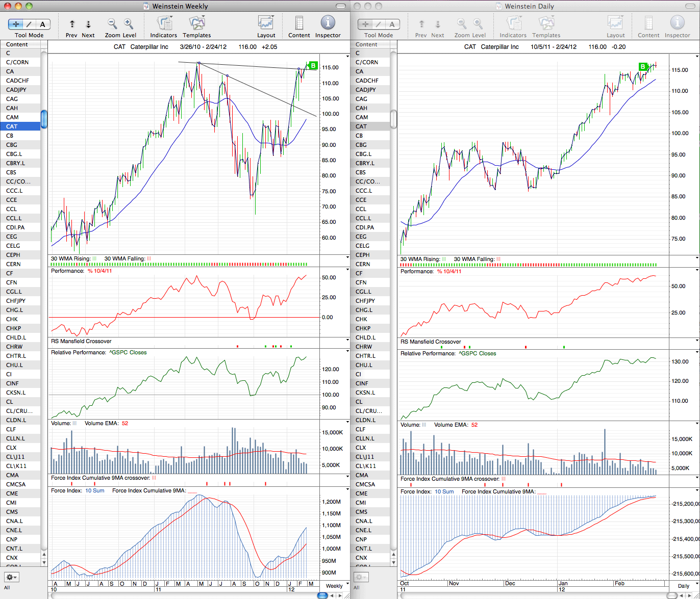
Task: Click Weekly Volume EMA label value 52
Action: (x=125, y=423)
